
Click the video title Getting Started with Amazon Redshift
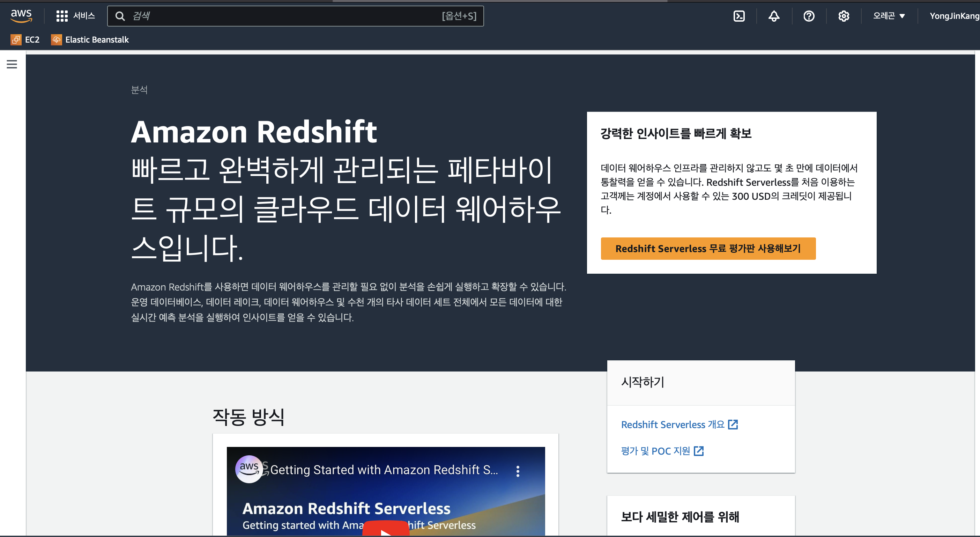tap(384, 470)
